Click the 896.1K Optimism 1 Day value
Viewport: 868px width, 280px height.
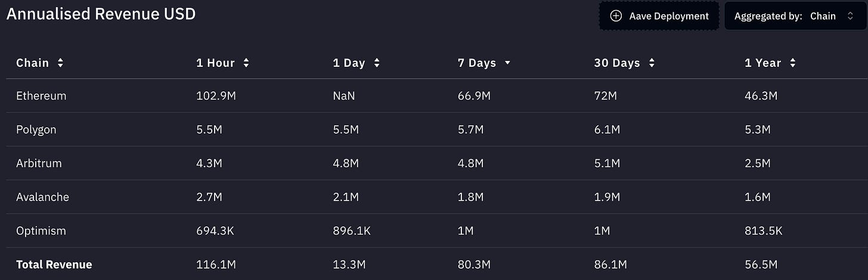[352, 230]
